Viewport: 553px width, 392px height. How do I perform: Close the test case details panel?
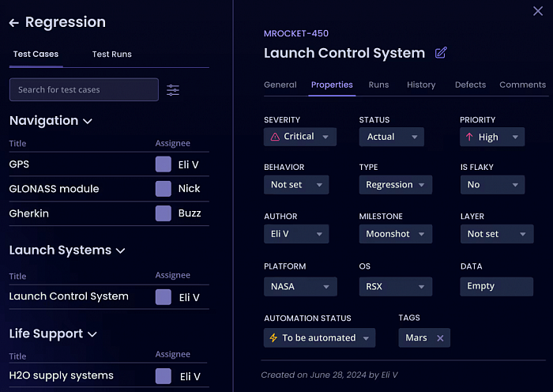coord(538,11)
